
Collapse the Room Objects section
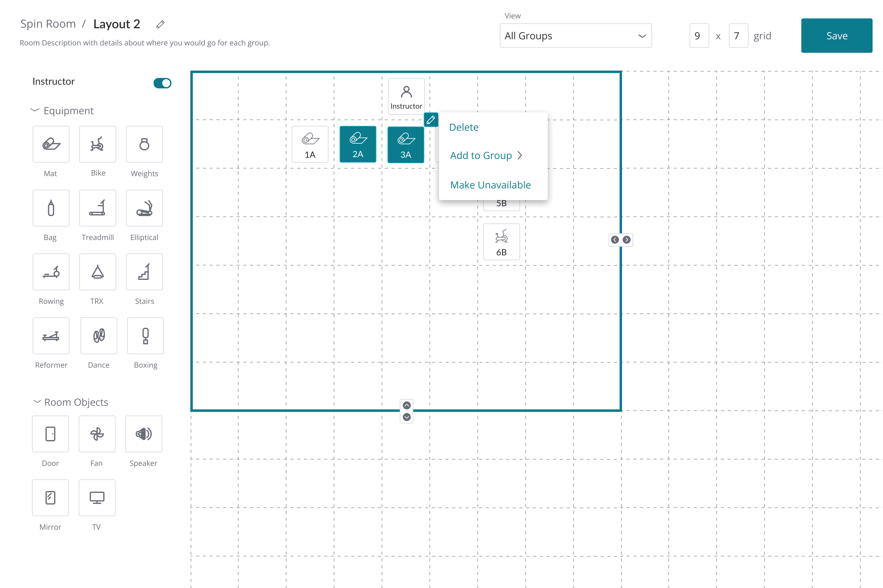tap(37, 402)
